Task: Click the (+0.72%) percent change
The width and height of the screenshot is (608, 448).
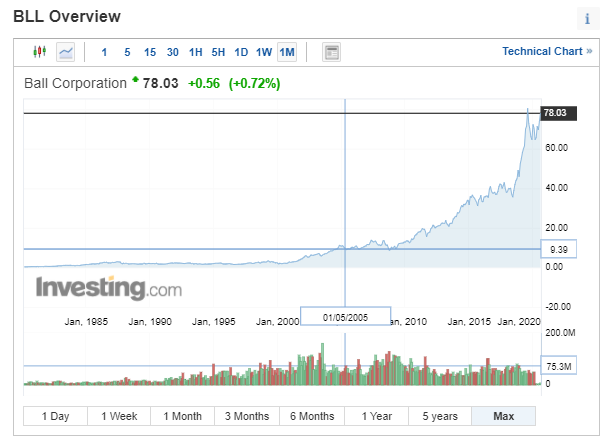Action: click(x=254, y=83)
